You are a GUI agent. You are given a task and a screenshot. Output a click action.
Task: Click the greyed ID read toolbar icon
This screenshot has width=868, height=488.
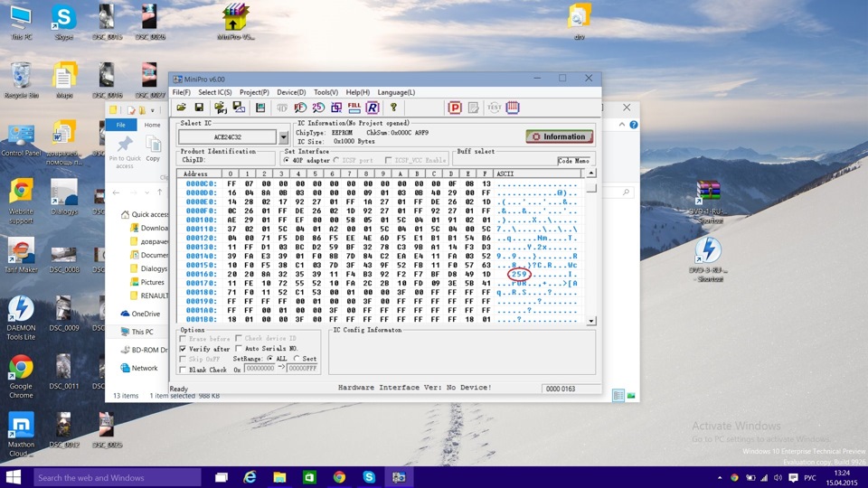pyautogui.click(x=282, y=108)
